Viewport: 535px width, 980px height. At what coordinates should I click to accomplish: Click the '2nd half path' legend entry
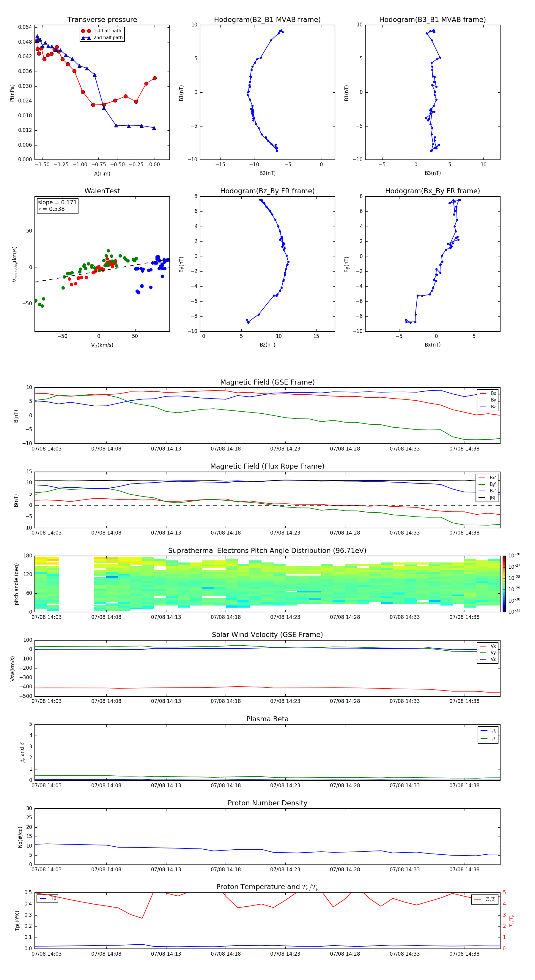click(102, 38)
